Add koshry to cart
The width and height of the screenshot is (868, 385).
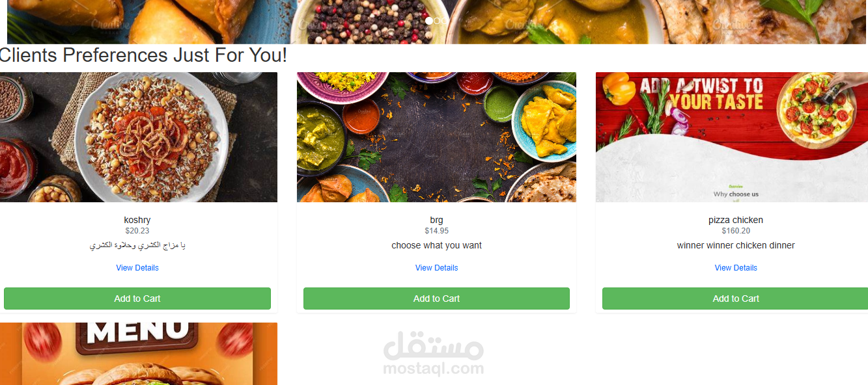pyautogui.click(x=137, y=299)
